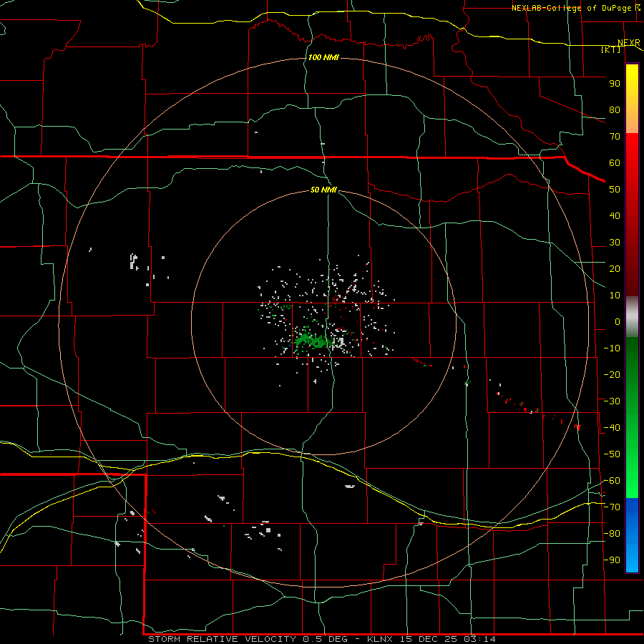Click the 70 value on the velocity scale
644x644 pixels.
615,137
